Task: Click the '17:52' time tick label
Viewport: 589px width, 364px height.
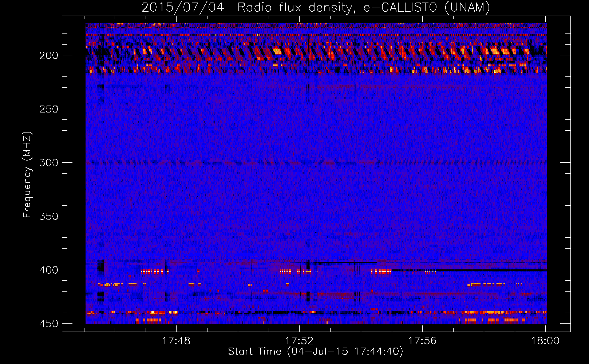Action: 299,341
